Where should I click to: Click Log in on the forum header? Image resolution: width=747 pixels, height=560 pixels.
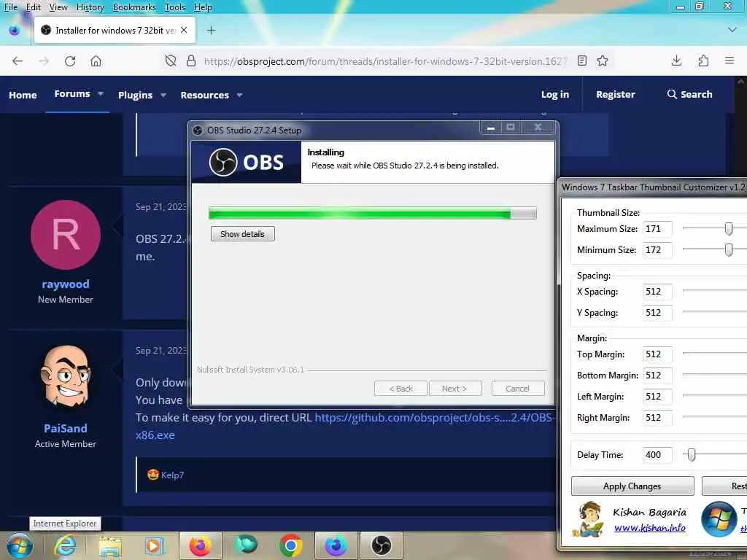click(555, 94)
